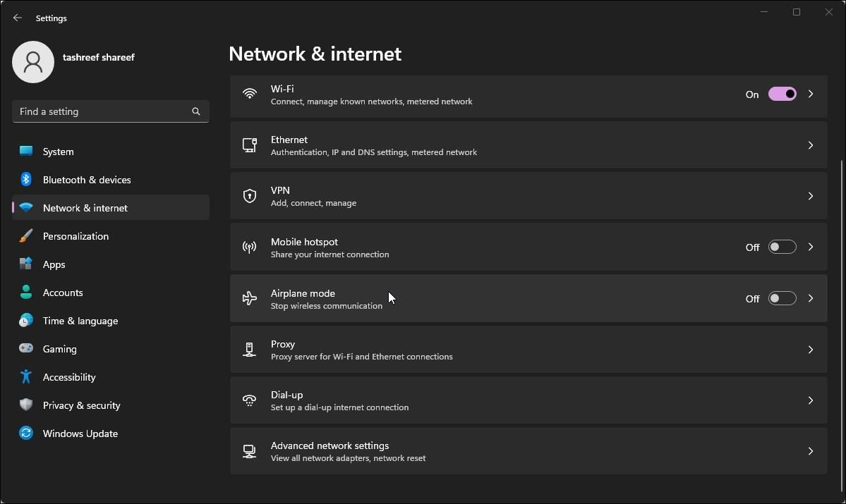Image resolution: width=846 pixels, height=504 pixels.
Task: Expand Advanced network settings chevron
Action: pyautogui.click(x=811, y=451)
